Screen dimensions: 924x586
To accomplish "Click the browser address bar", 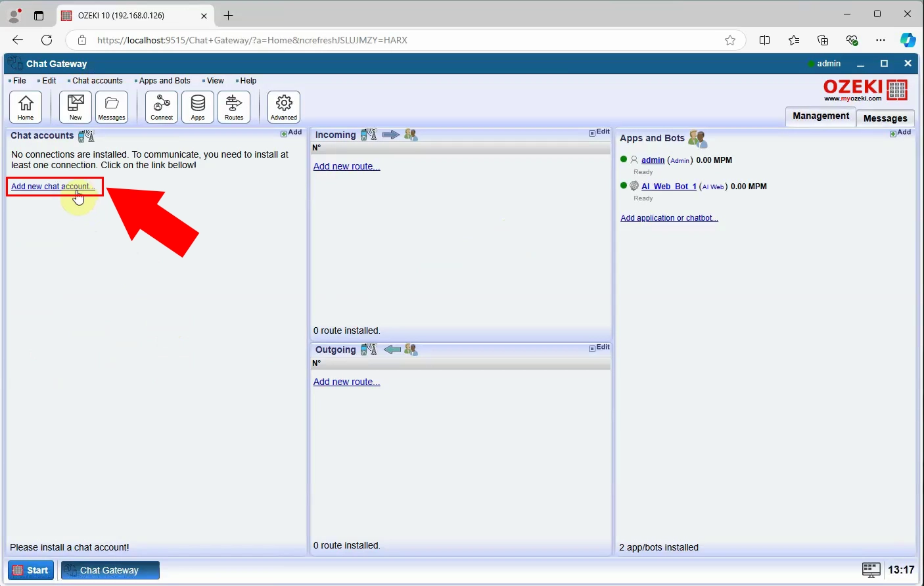I will [405, 40].
